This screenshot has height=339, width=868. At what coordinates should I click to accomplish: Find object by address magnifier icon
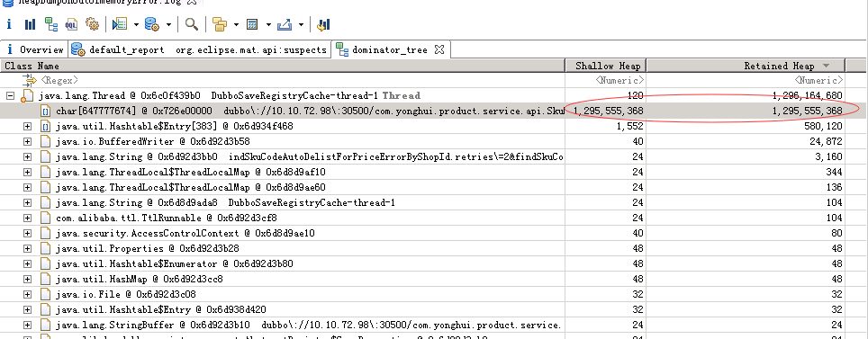pos(192,24)
